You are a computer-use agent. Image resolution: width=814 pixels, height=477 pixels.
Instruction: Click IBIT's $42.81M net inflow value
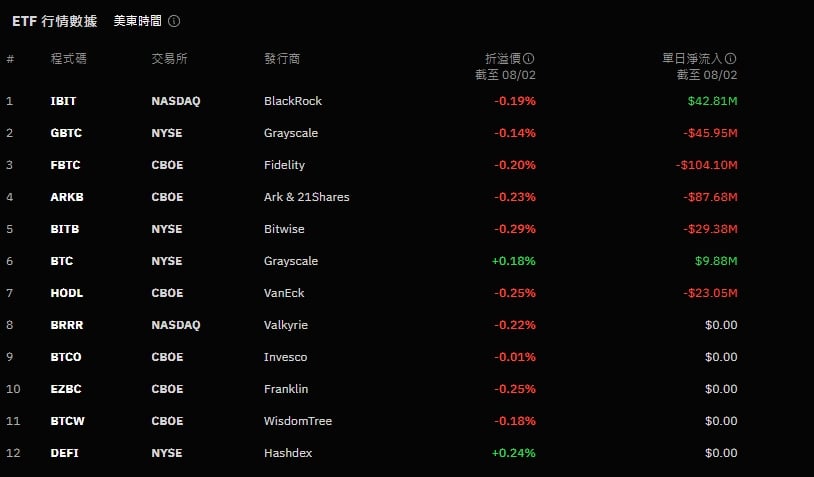pyautogui.click(x=712, y=101)
